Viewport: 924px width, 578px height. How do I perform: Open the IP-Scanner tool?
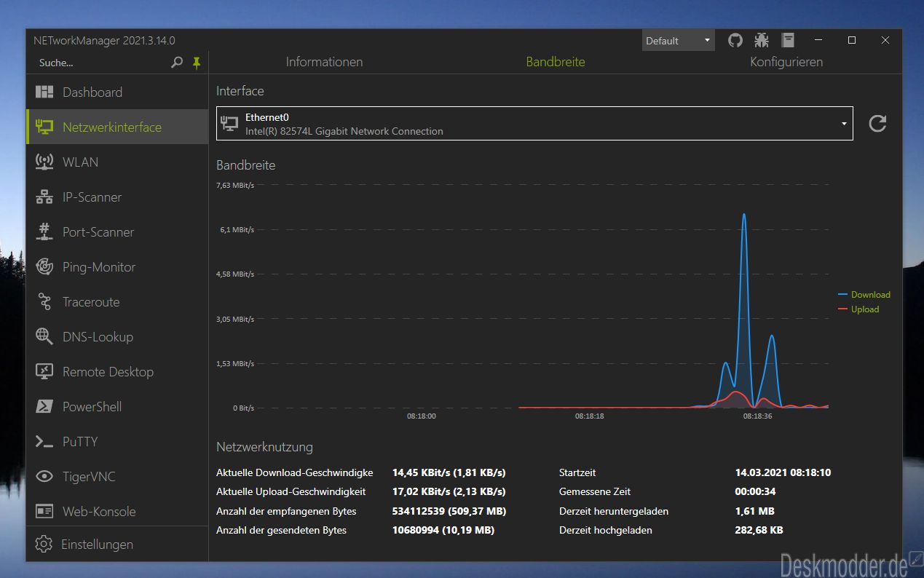117,197
